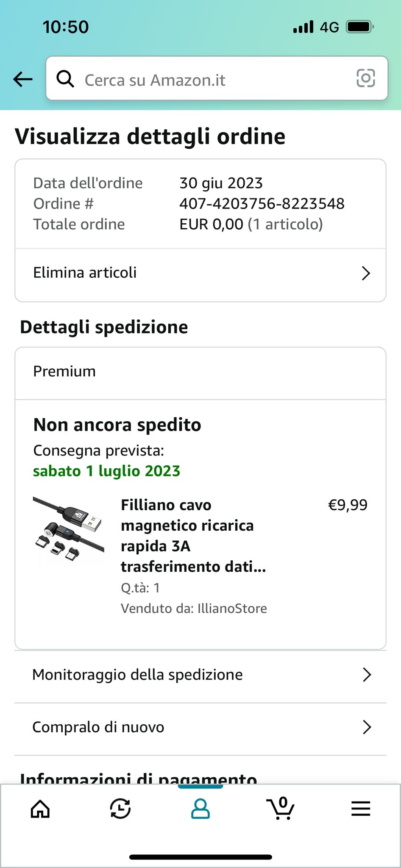
Task: Open the account profile icon
Action: tap(200, 809)
